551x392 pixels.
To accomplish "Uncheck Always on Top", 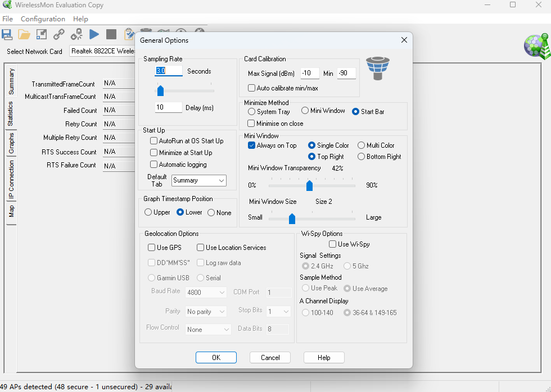I will pos(252,145).
